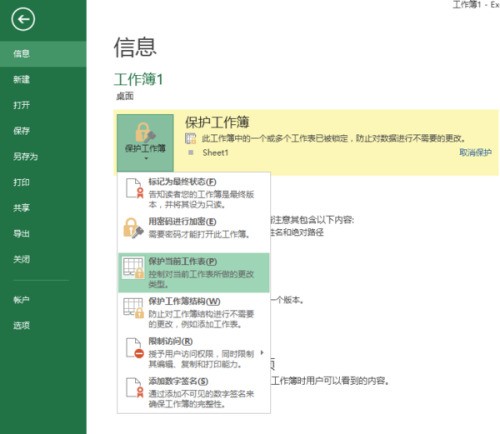
Task: Click the 添加数字签名 document ribbon icon
Action: click(134, 388)
